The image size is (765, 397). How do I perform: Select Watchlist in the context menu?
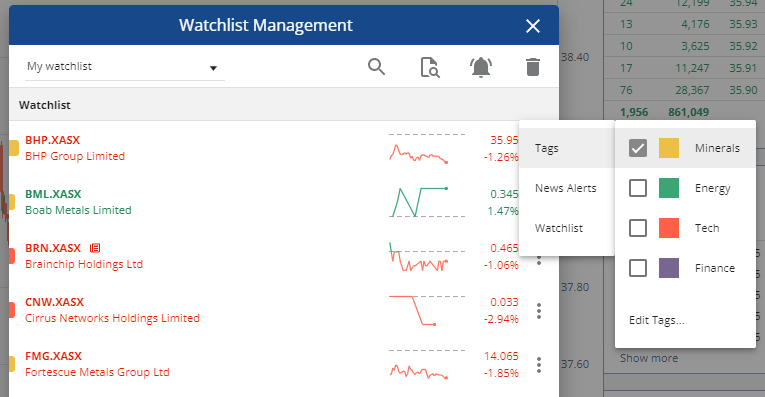tap(566, 228)
